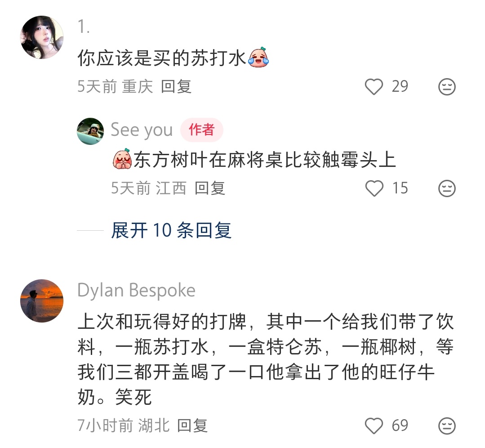485x448 pixels.
Task: Reply to Dylan Bespoke's comment from 湖北
Action: click(x=192, y=426)
